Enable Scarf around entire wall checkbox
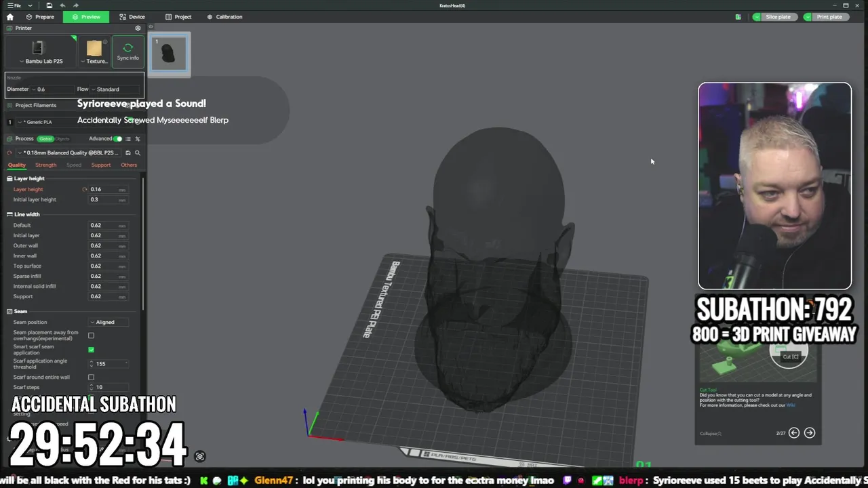The width and height of the screenshot is (868, 488). [91, 378]
